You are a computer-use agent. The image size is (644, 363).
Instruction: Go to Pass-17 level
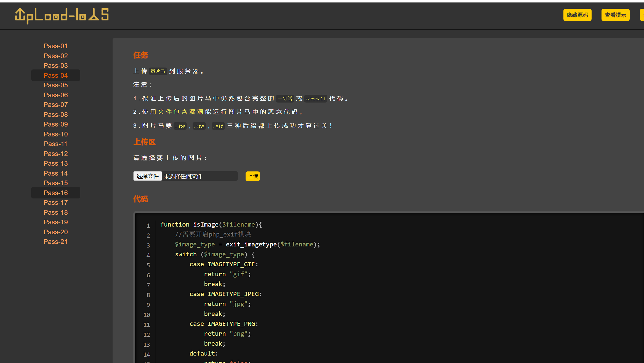[55, 203]
